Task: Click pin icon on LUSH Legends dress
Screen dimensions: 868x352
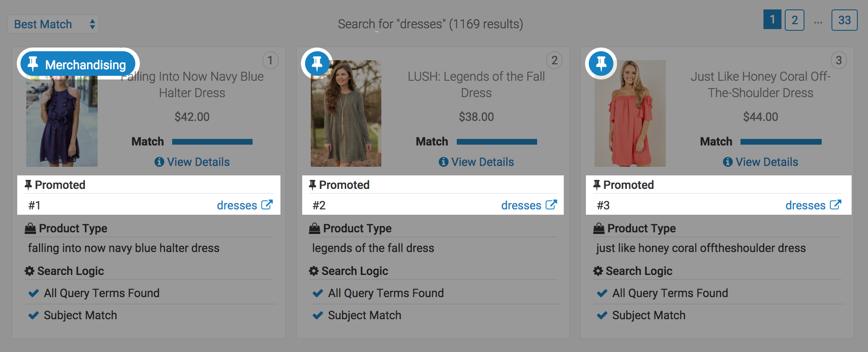Action: (317, 64)
